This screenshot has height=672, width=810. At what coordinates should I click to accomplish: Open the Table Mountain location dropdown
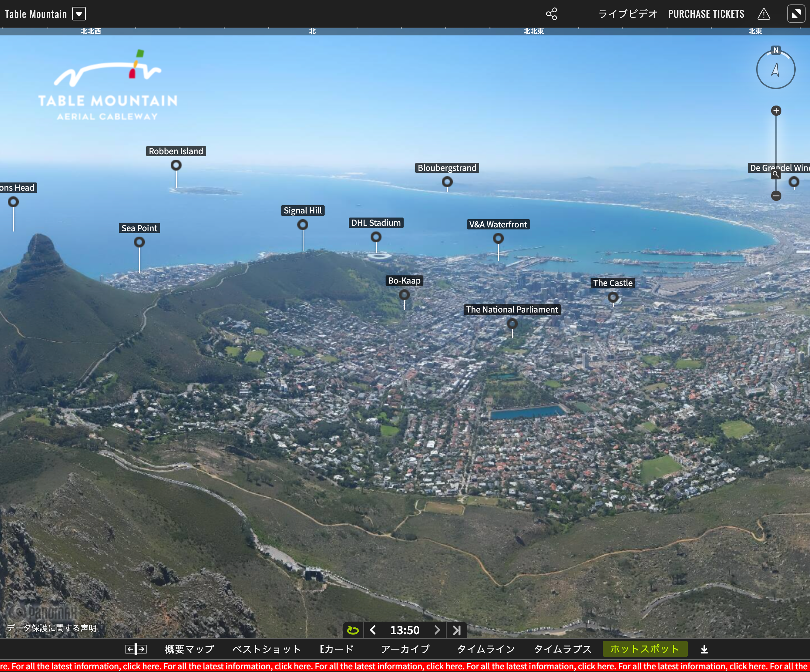click(79, 14)
